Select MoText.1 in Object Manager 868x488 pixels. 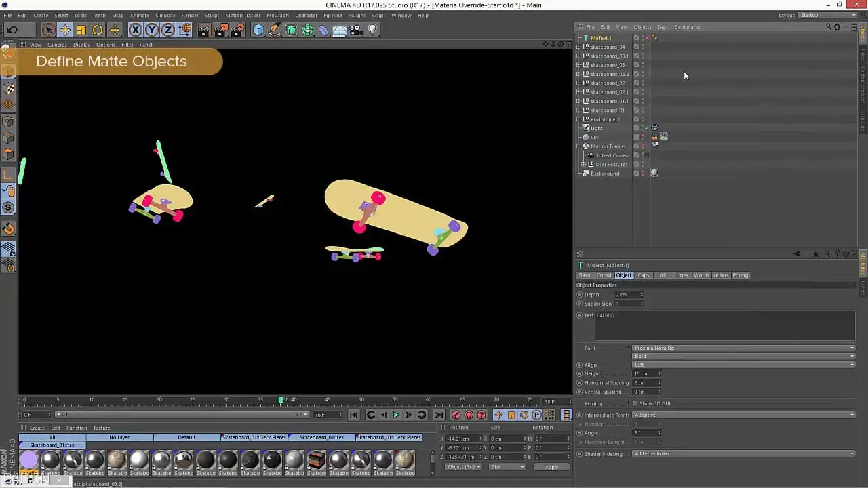click(601, 38)
